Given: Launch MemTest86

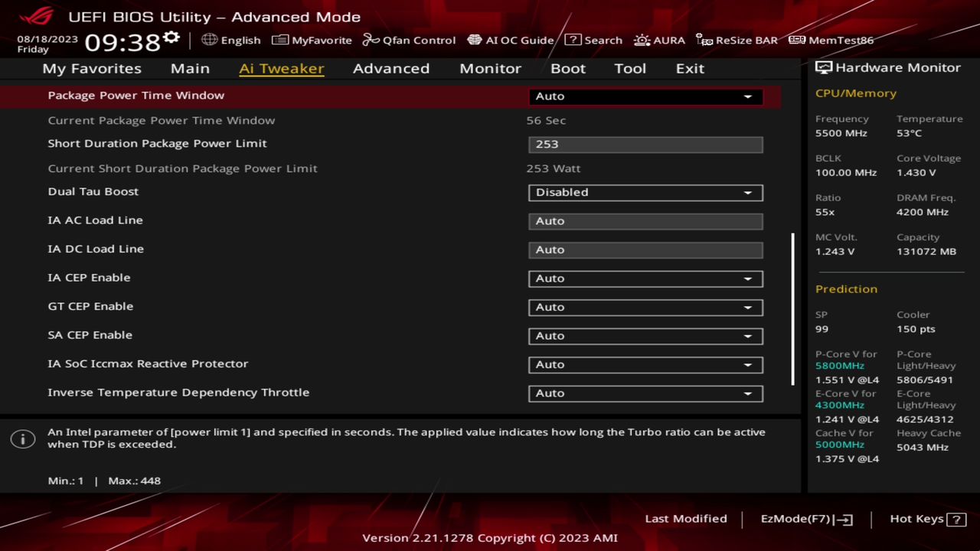Looking at the screenshot, I should (831, 40).
